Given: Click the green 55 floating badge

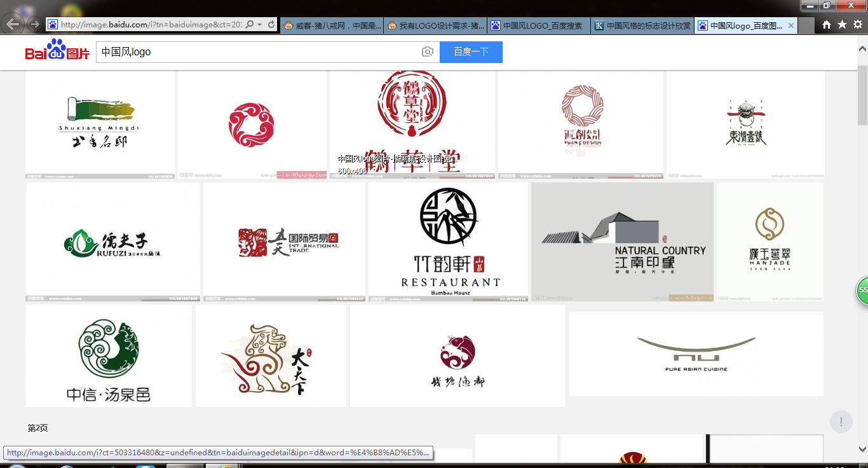Looking at the screenshot, I should tap(862, 290).
